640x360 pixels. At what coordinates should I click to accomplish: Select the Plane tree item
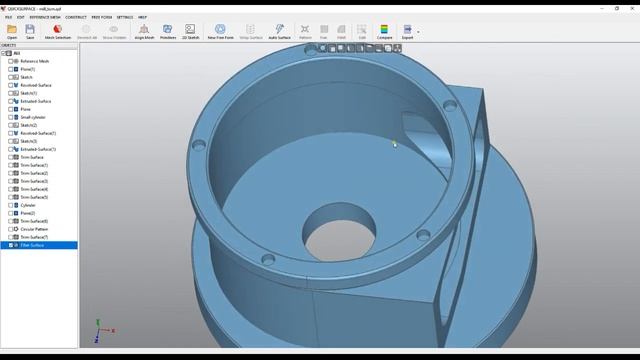[x=25, y=109]
